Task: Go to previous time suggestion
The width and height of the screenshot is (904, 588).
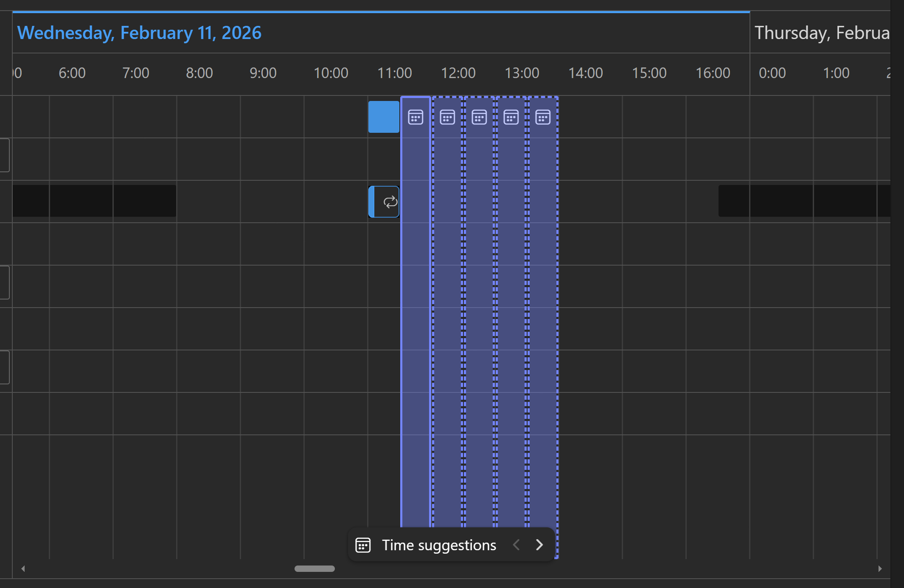Action: 516,545
